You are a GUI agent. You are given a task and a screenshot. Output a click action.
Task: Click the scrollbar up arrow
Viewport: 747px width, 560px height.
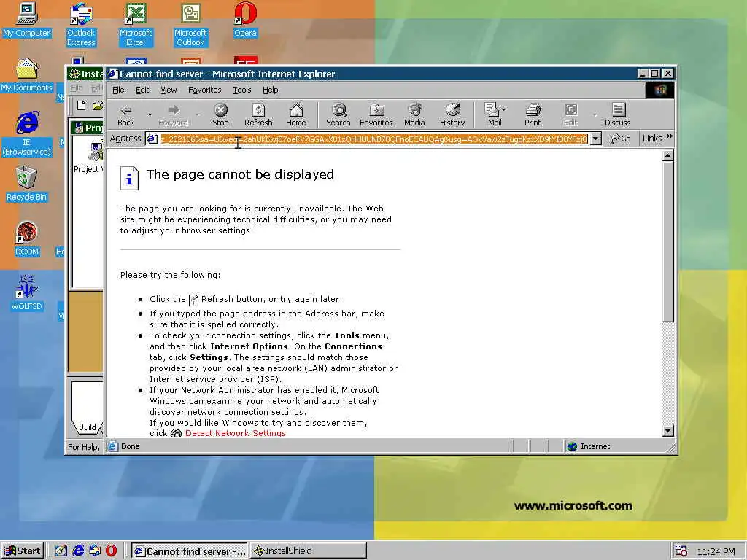click(668, 156)
